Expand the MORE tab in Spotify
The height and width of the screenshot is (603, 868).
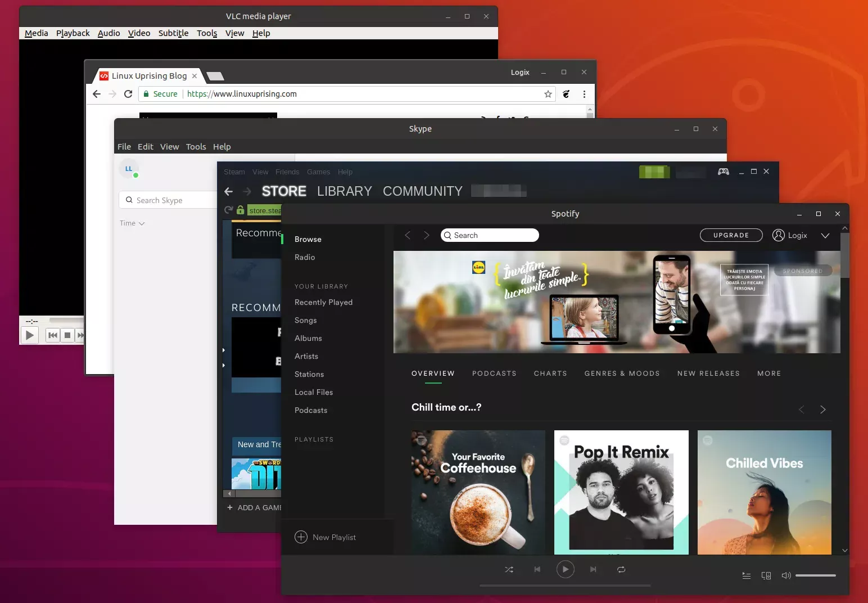tap(769, 373)
